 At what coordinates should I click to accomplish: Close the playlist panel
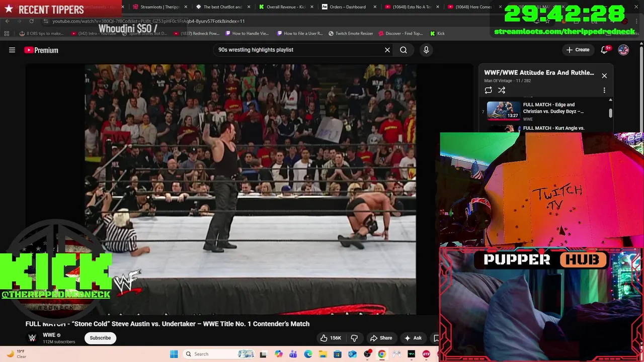(x=604, y=75)
